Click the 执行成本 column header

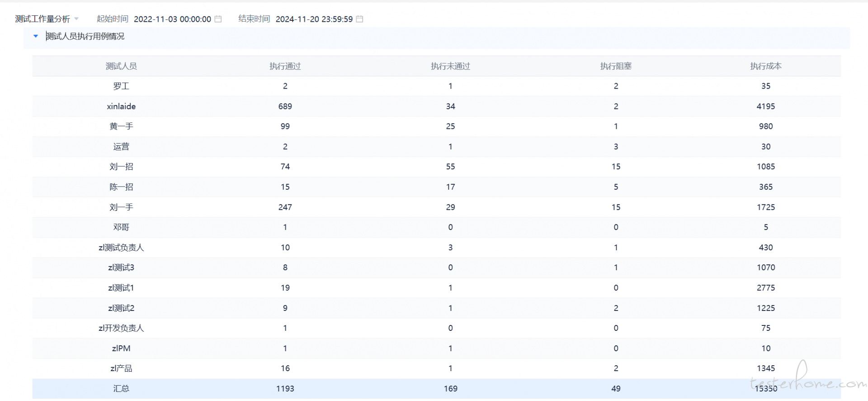point(766,66)
